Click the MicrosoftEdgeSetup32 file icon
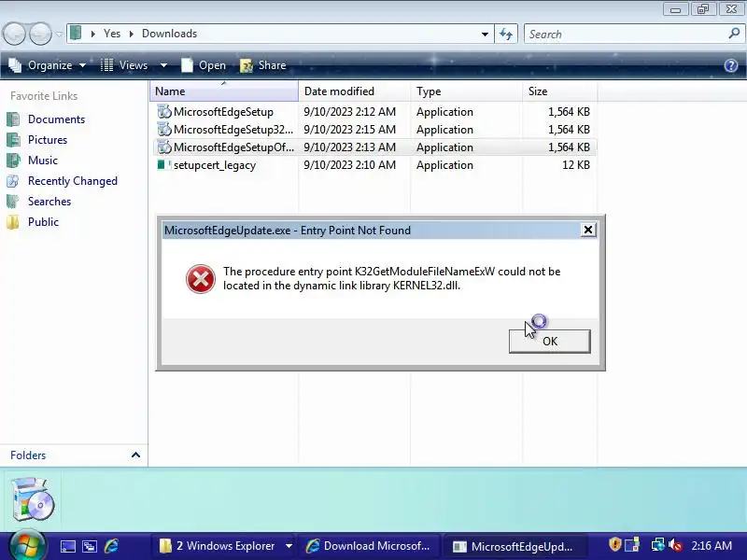 [x=164, y=130]
